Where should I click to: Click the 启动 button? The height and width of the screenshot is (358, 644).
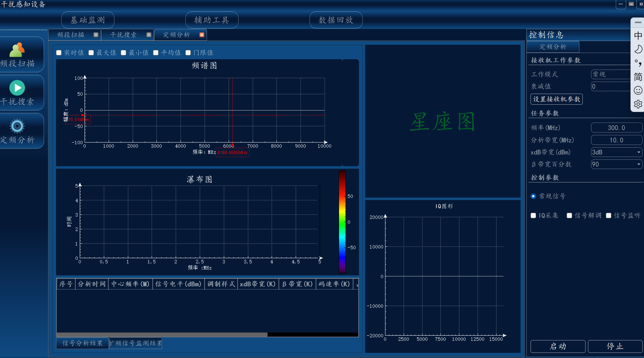[558, 346]
